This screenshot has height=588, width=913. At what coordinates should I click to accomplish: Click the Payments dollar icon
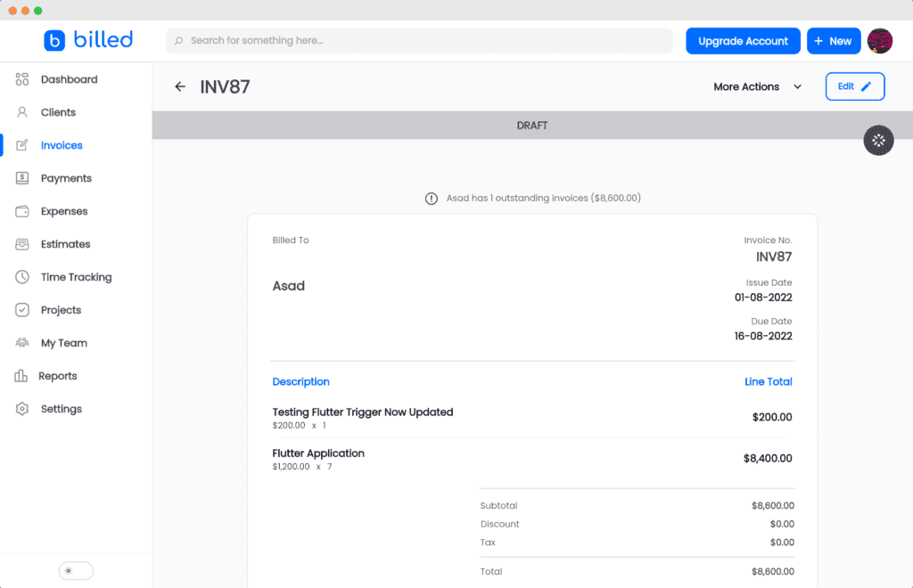coord(22,178)
